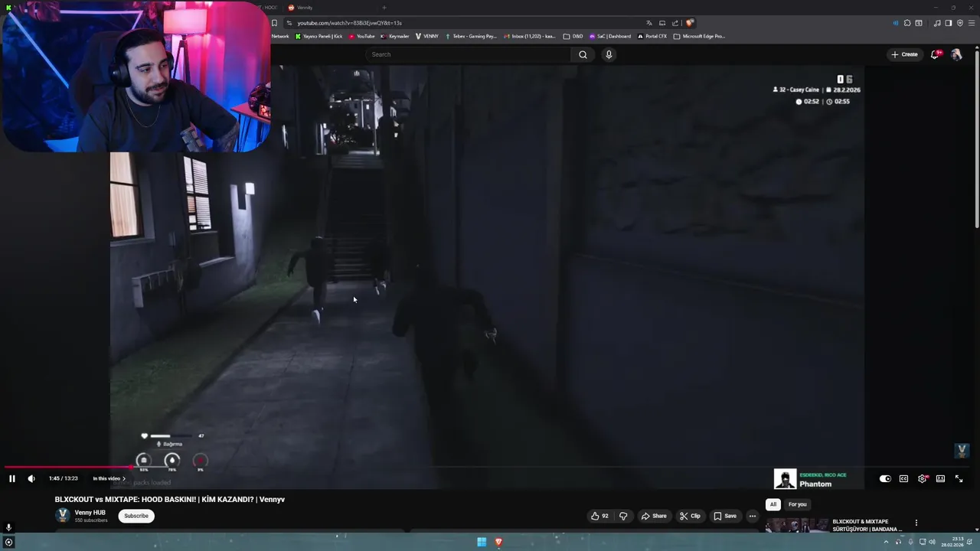Open the BLXCKOUT & MIXTAPE suggested video thumbnail
This screenshot has height=551, width=980.
(x=797, y=526)
